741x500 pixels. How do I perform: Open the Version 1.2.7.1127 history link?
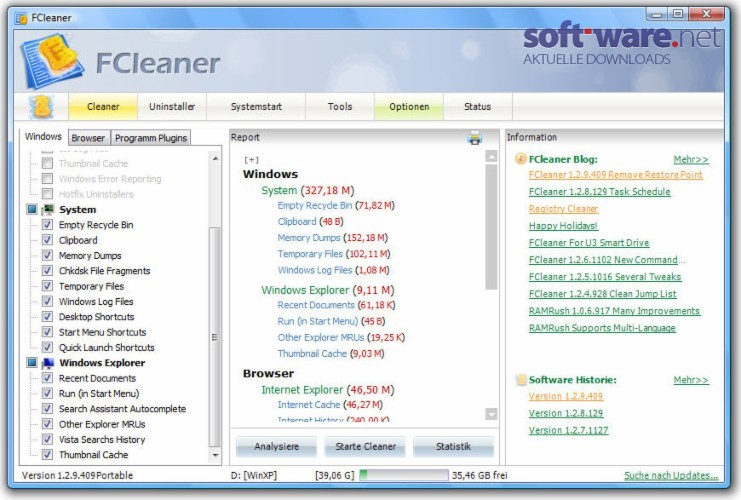(x=569, y=430)
